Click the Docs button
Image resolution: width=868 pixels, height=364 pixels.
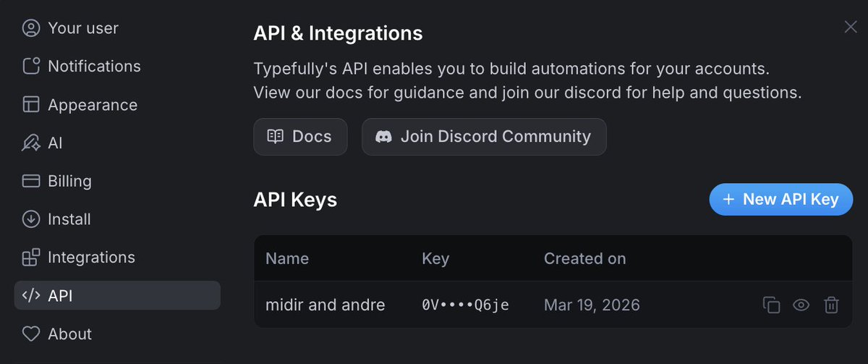300,137
